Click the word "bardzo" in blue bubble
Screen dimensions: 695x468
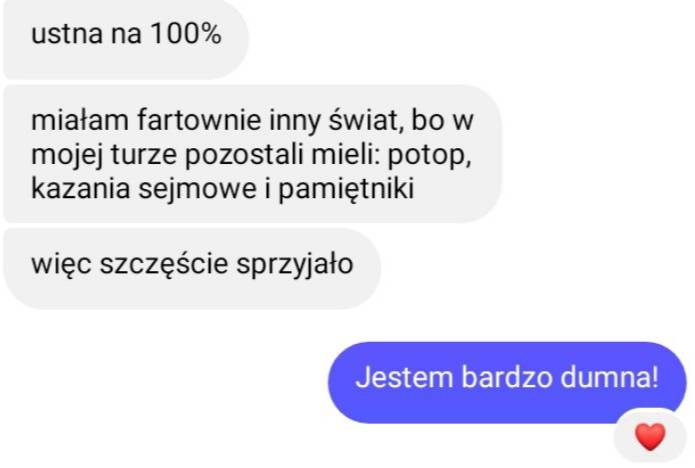[x=507, y=378]
